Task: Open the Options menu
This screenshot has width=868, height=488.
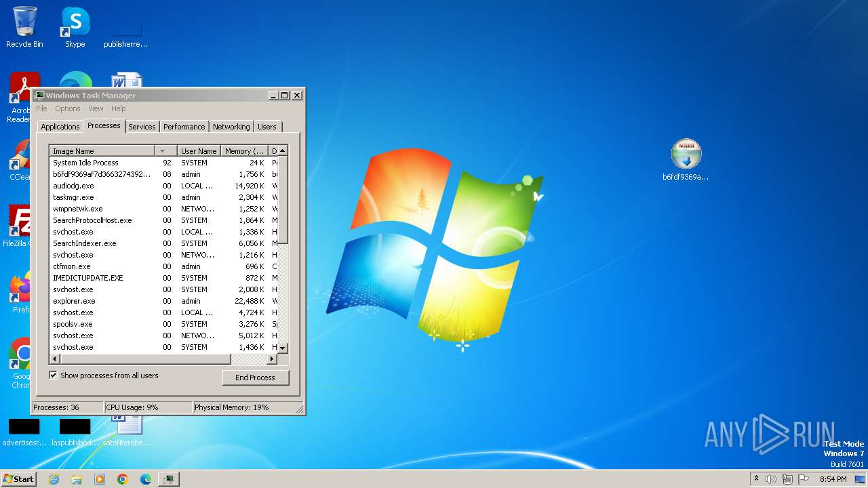Action: coord(68,108)
